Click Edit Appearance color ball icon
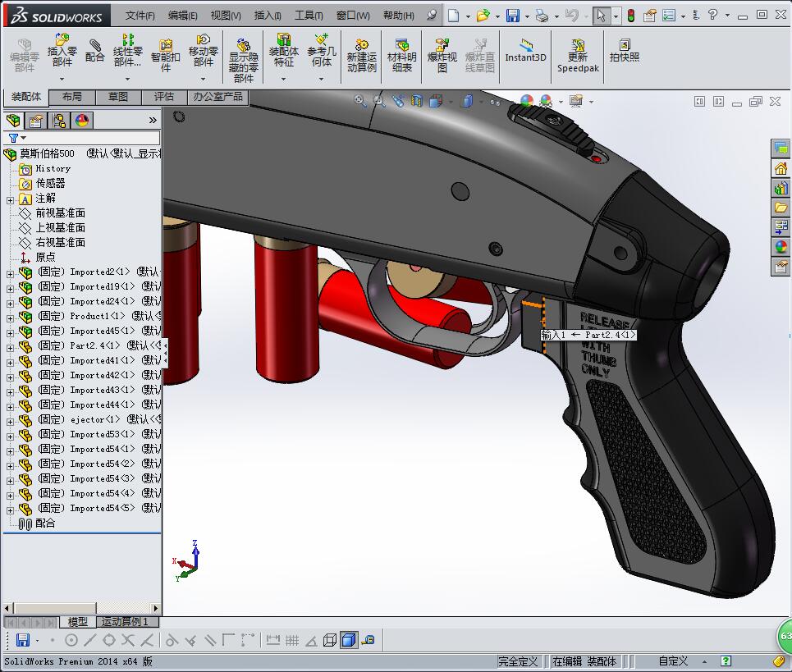The image size is (792, 672). [x=527, y=101]
